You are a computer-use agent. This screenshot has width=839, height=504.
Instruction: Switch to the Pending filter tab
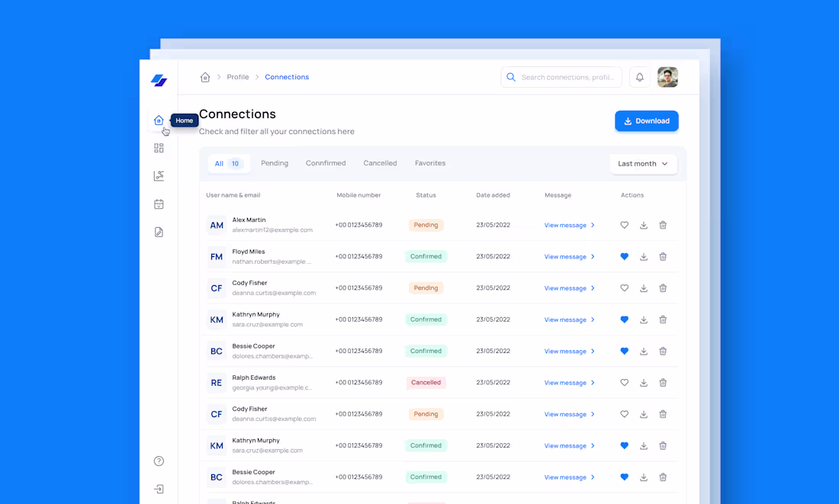pyautogui.click(x=275, y=162)
